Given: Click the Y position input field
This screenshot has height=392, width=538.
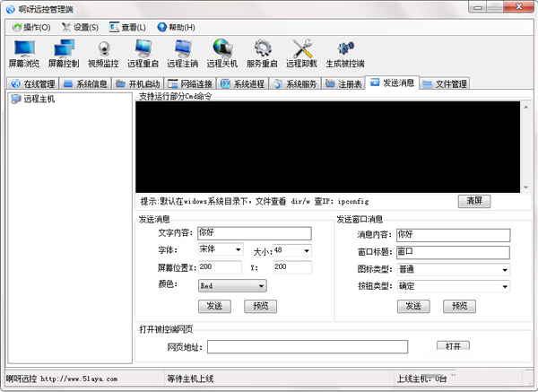Looking at the screenshot, I should pyautogui.click(x=292, y=267).
